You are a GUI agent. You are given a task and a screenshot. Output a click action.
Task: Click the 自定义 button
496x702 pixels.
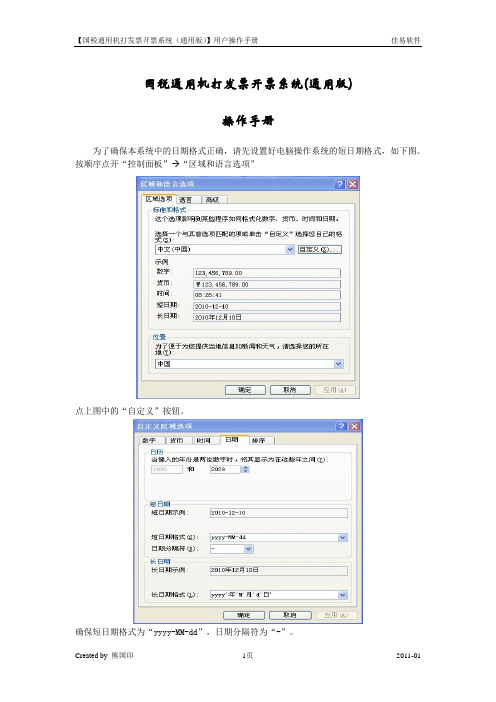point(320,249)
